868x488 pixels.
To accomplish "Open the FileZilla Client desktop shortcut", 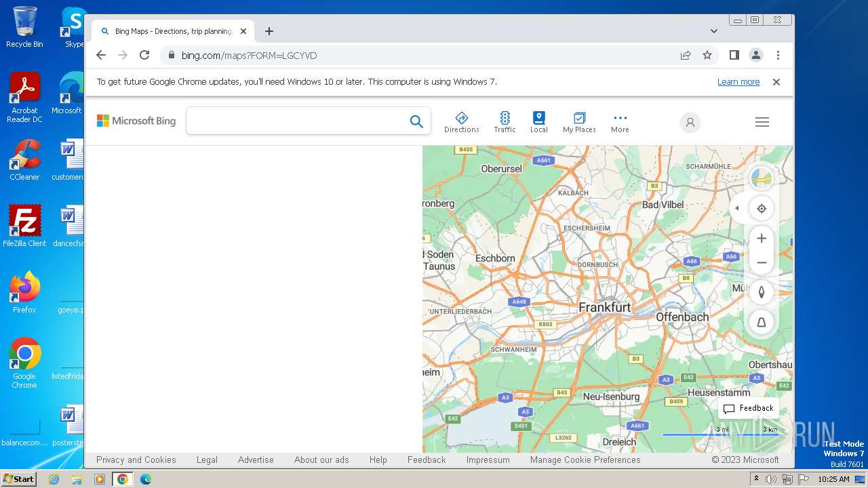I will point(24,226).
